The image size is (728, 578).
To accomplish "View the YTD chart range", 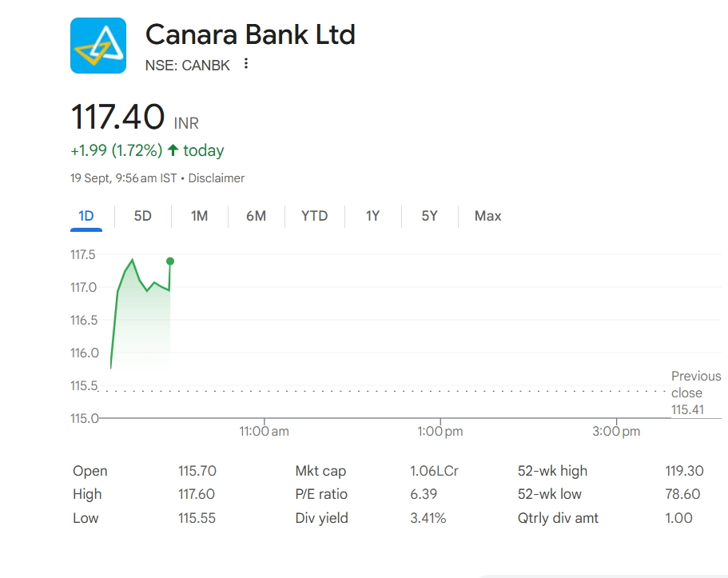I will (314, 216).
